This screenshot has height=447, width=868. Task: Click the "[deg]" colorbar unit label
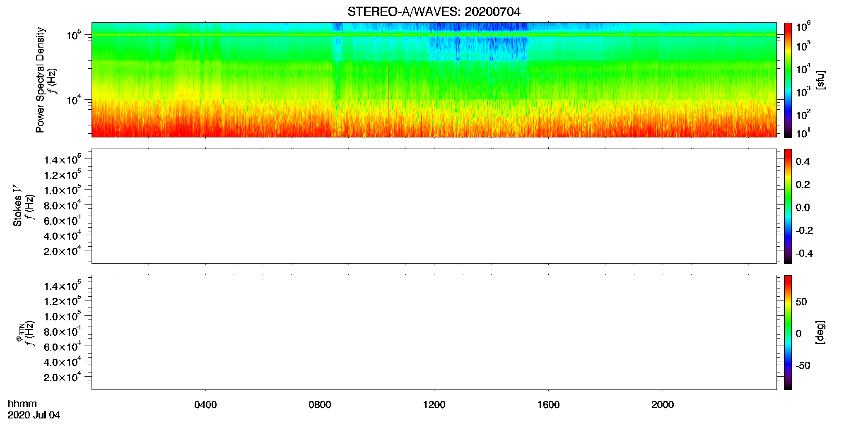[x=820, y=332]
